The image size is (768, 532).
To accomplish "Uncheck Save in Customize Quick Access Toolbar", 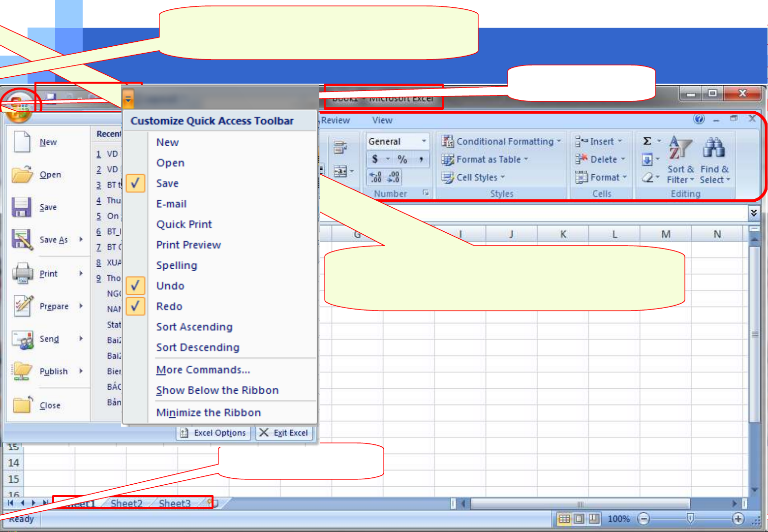I will (135, 184).
